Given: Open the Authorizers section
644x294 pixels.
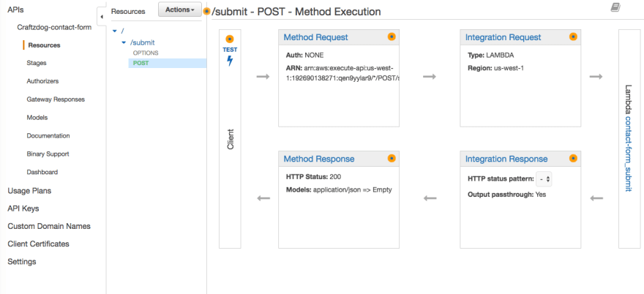Looking at the screenshot, I should [x=42, y=81].
